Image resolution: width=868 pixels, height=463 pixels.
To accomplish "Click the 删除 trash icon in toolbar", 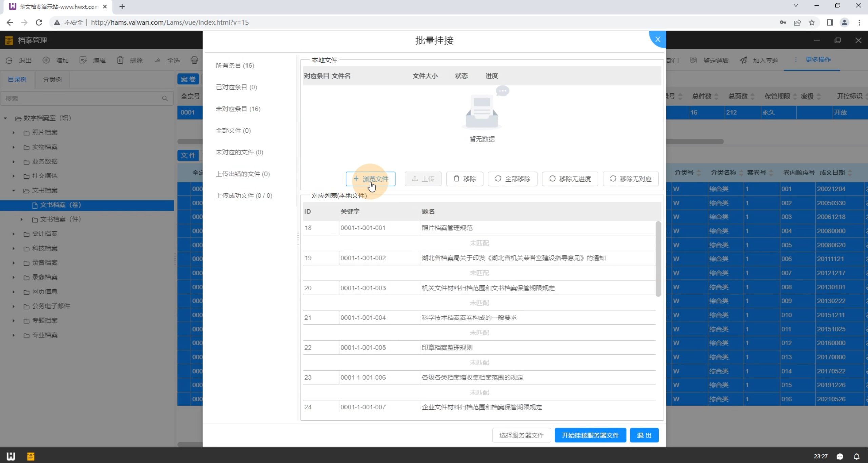I will click(120, 60).
